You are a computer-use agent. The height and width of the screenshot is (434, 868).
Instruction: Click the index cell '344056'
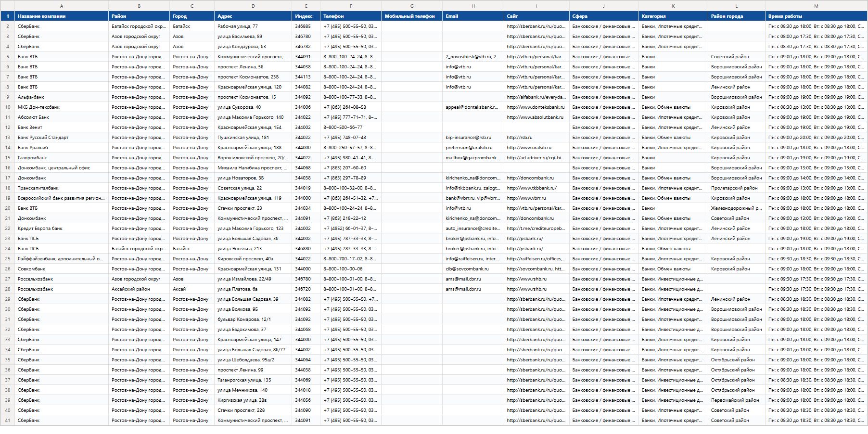pyautogui.click(x=306, y=400)
